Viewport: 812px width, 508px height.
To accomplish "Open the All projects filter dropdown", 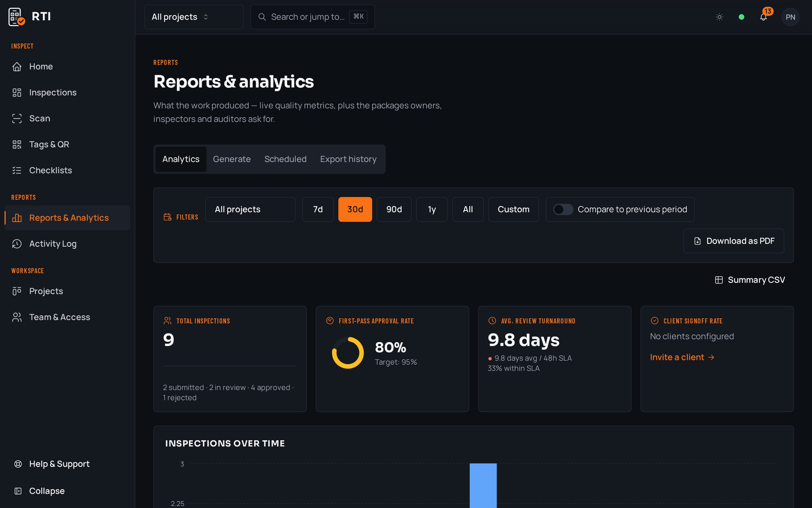I will [x=250, y=209].
